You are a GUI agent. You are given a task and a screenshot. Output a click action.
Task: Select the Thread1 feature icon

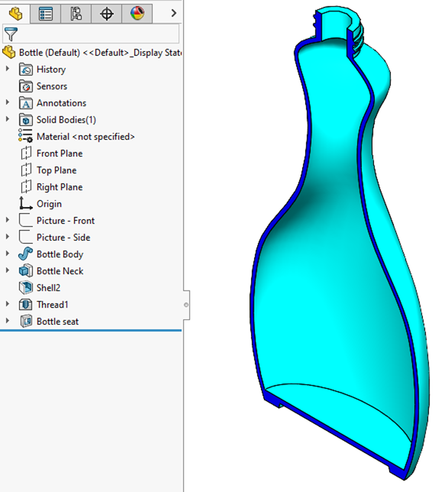(25, 305)
